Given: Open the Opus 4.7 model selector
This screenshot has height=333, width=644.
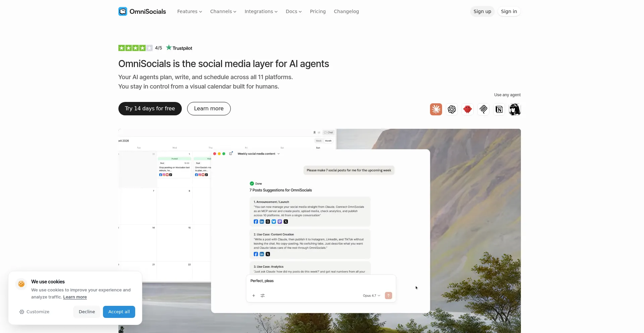Looking at the screenshot, I should 372,296.
